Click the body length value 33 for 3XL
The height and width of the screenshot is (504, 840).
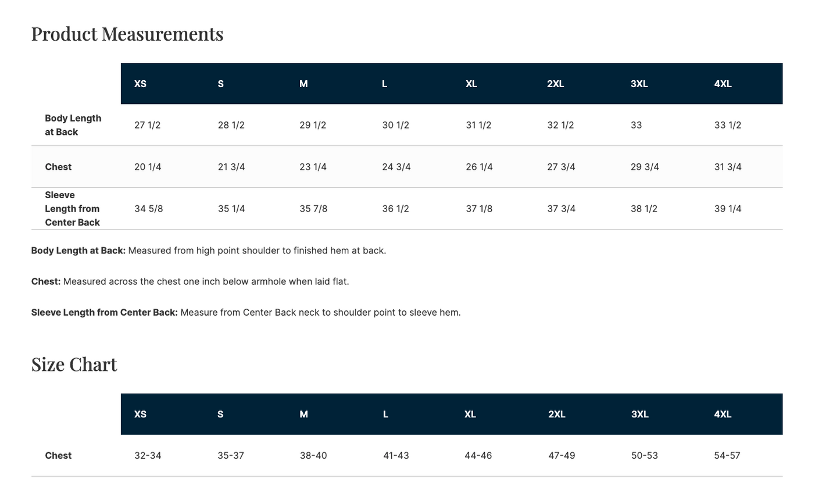tap(636, 125)
